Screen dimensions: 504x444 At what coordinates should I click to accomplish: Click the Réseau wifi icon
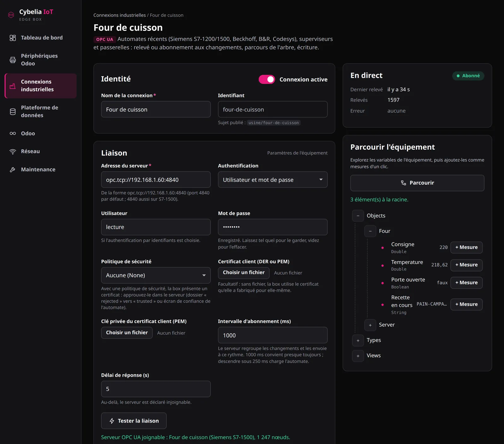[x=13, y=152]
